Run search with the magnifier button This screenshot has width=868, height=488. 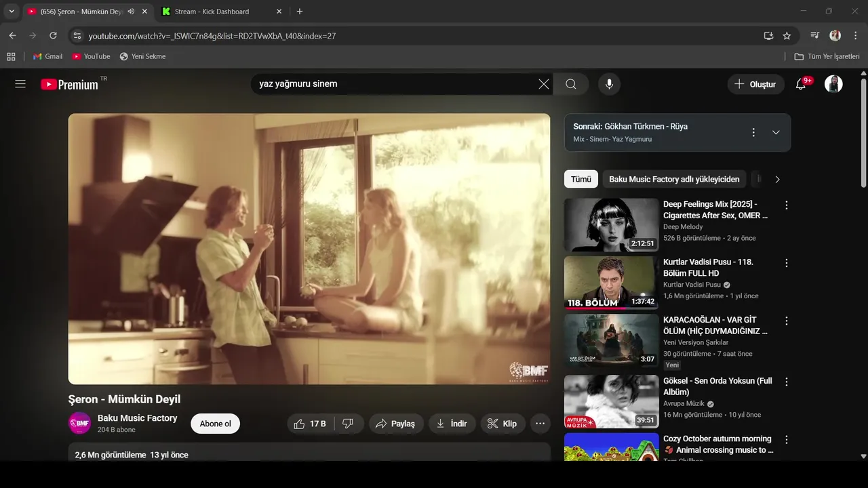coord(571,84)
